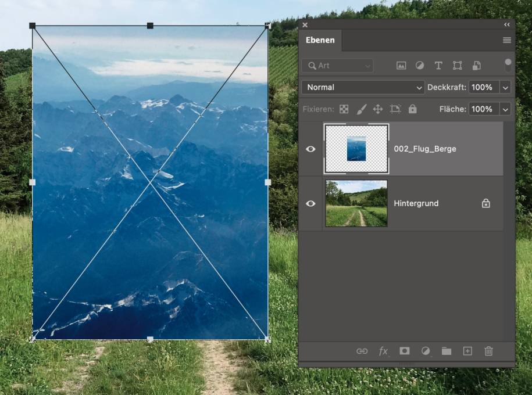Image resolution: width=532 pixels, height=395 pixels.
Task: Open the Art filter type dropdown
Action: coord(338,66)
